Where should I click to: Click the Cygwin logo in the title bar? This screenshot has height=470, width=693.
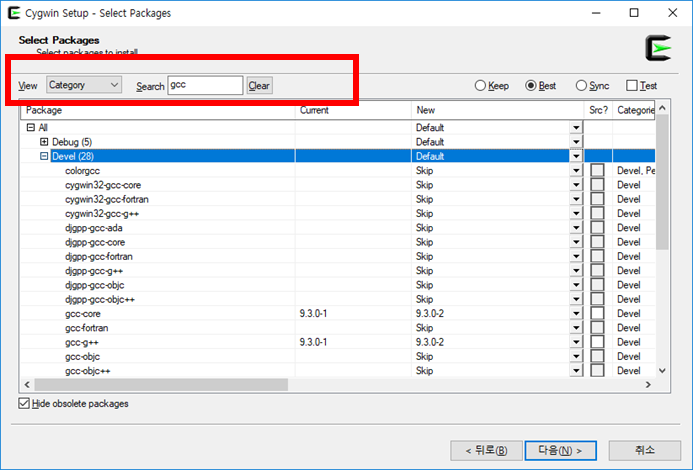(x=14, y=13)
